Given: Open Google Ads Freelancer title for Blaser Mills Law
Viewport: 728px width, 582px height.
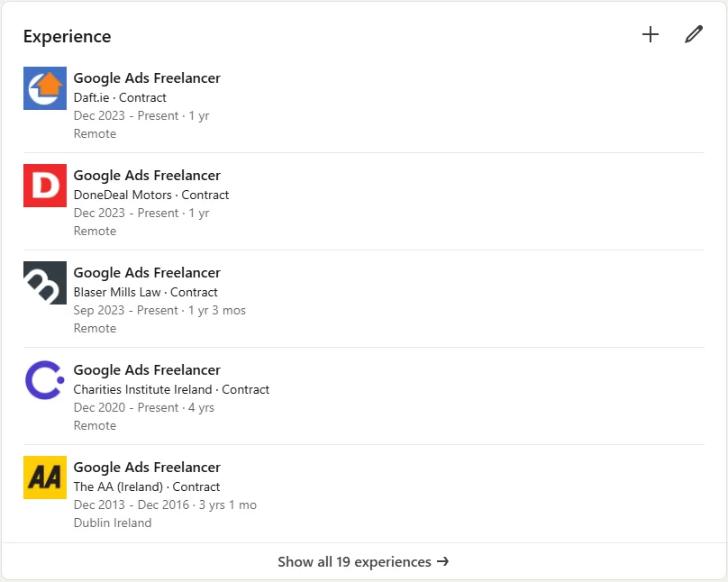Looking at the screenshot, I should (147, 273).
